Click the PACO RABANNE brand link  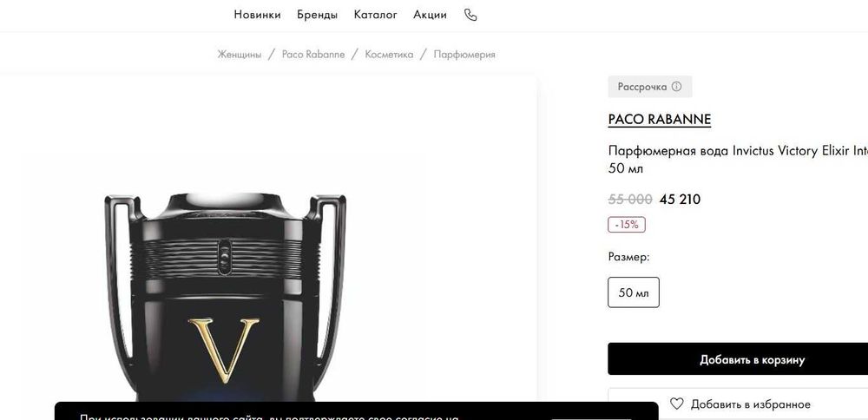[x=660, y=120]
